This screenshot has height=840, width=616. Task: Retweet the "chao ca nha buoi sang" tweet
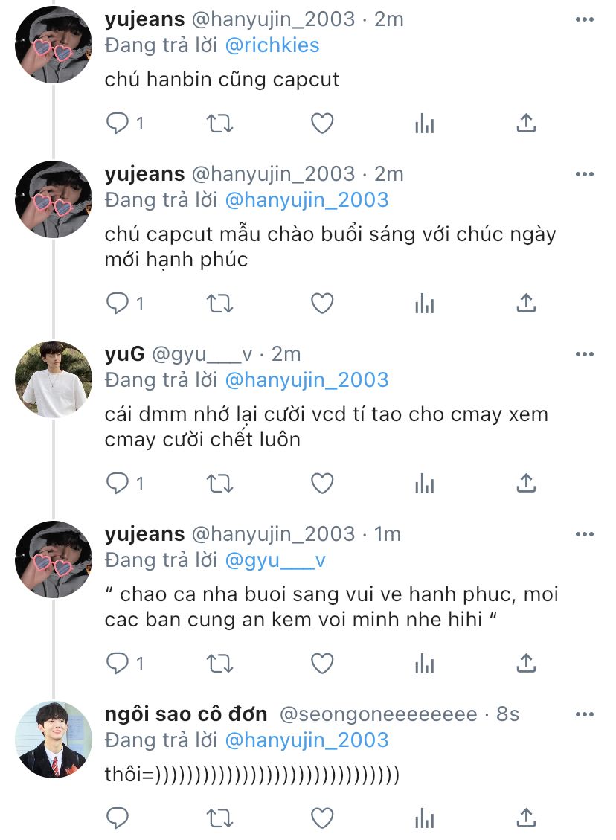point(219,664)
